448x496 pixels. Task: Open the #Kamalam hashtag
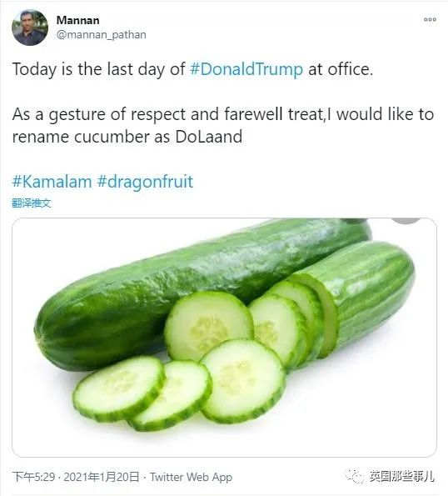point(52,182)
